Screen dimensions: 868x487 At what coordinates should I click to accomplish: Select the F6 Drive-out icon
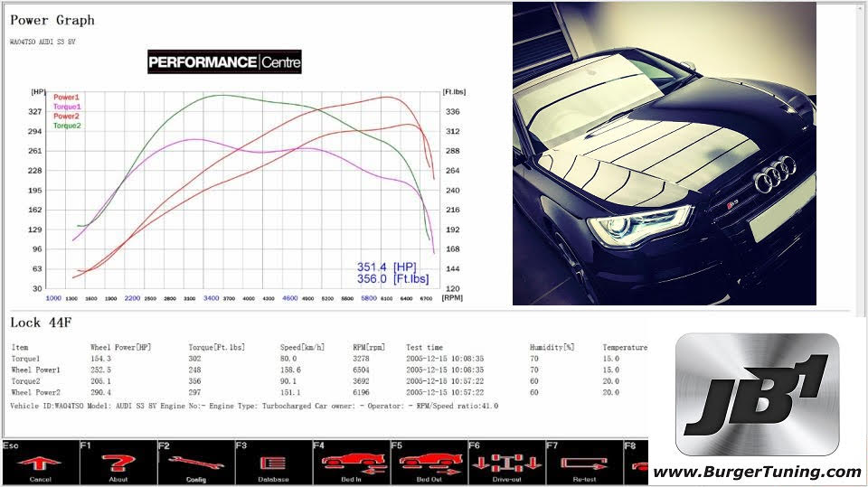(506, 464)
